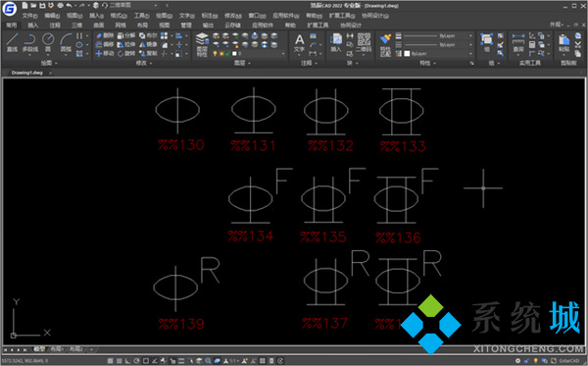The height and width of the screenshot is (366, 588).
Task: Toggle snap mode in the status bar
Action: click(119, 361)
